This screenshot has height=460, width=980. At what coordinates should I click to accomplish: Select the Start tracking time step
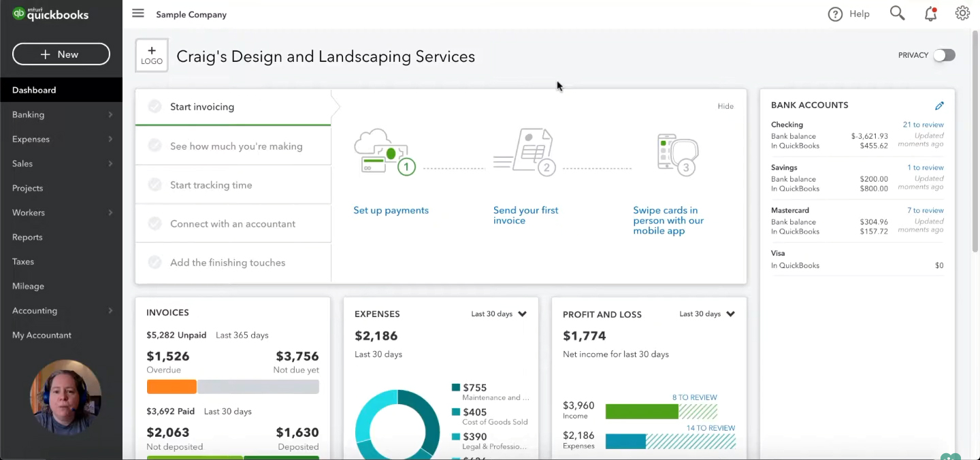click(x=233, y=184)
